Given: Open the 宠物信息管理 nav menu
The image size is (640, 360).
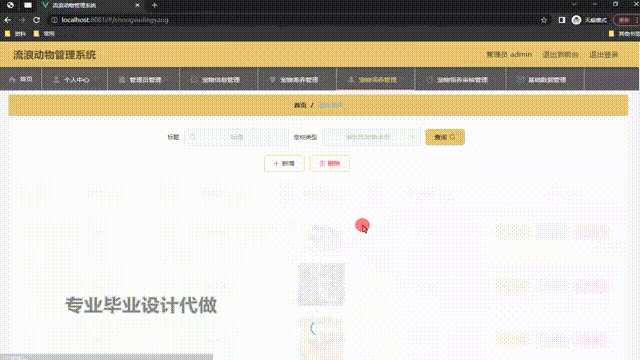Looking at the screenshot, I should pos(218,79).
